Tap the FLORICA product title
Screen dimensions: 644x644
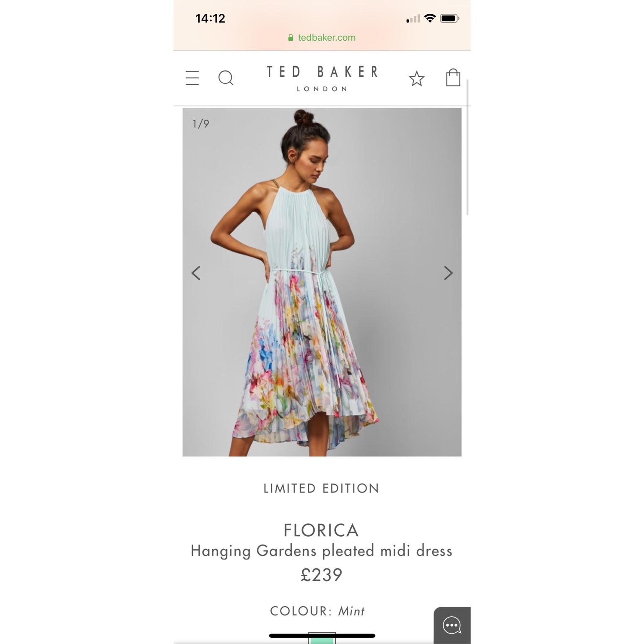(321, 530)
